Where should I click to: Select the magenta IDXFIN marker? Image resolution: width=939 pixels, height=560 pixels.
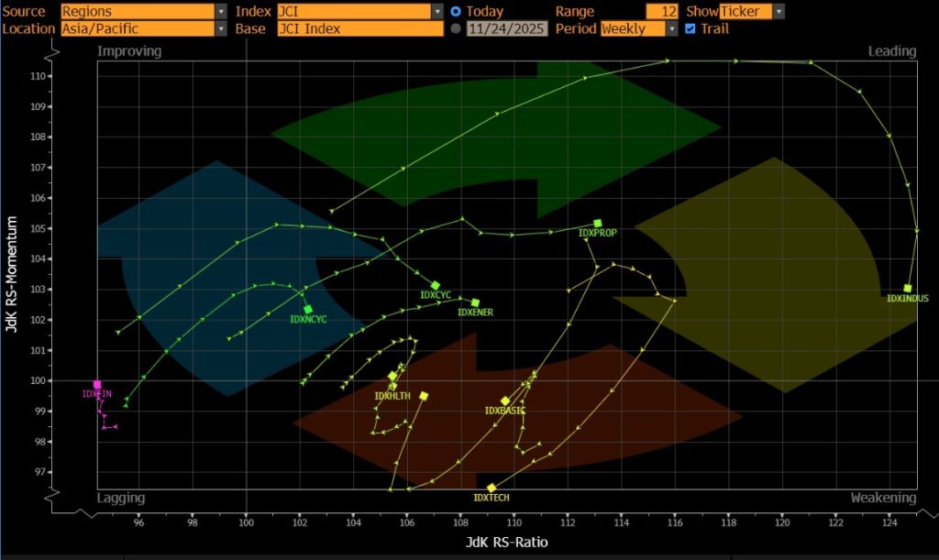click(97, 384)
